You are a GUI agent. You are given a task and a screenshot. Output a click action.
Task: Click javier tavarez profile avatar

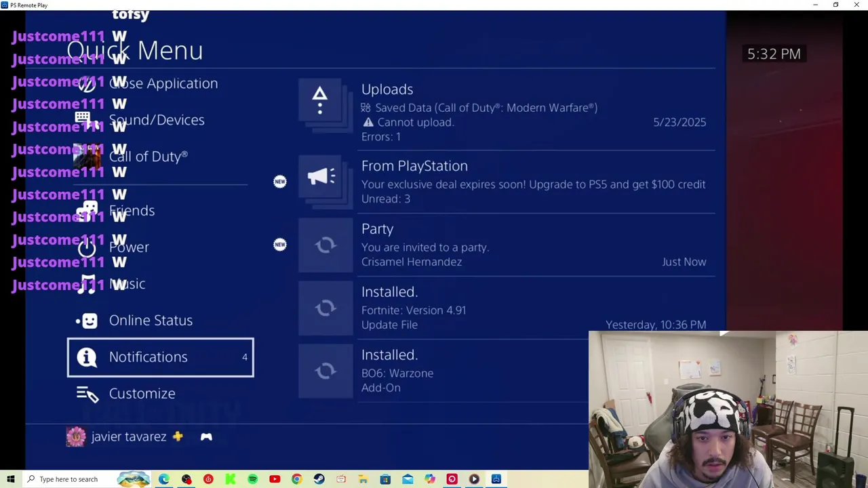coord(76,436)
